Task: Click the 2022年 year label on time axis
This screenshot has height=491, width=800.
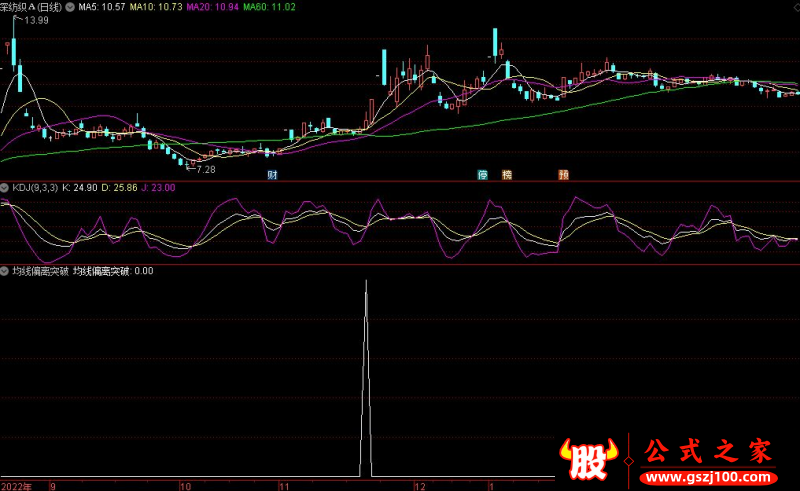Action: 16,485
